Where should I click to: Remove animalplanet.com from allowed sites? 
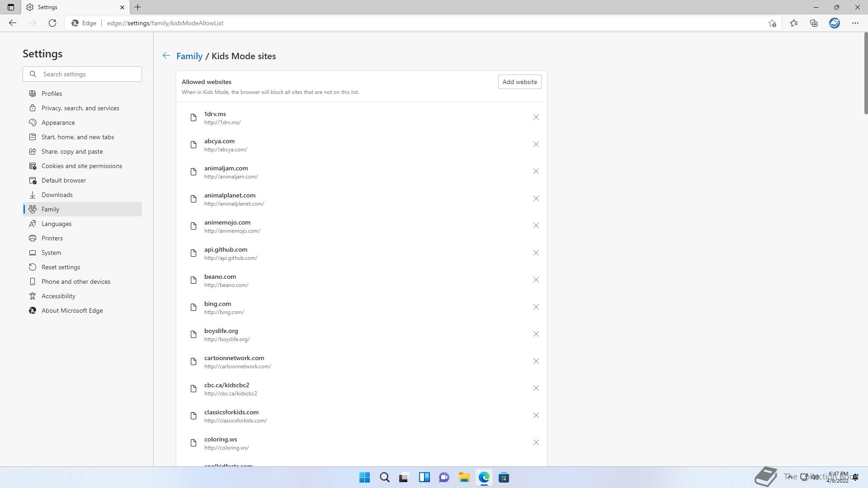tap(536, 199)
